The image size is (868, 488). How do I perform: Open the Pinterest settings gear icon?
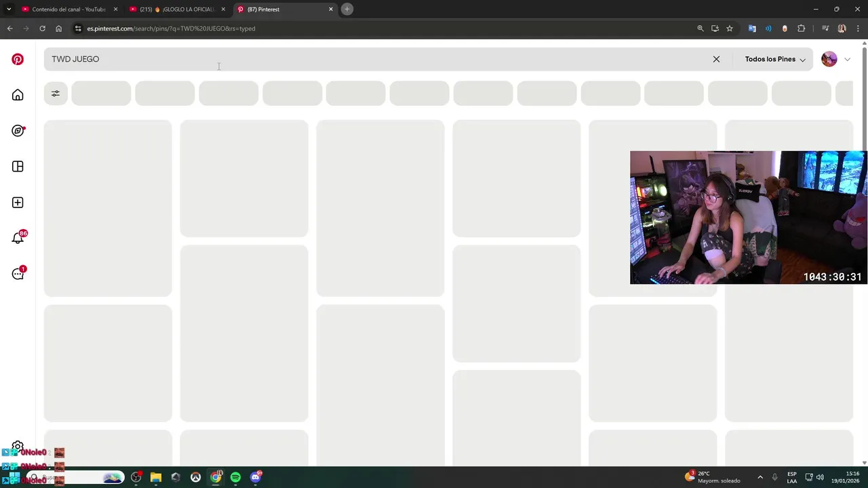[18, 445]
